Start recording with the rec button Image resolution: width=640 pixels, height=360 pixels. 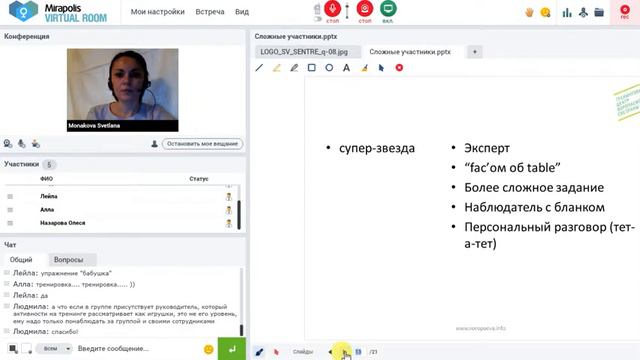(x=625, y=11)
